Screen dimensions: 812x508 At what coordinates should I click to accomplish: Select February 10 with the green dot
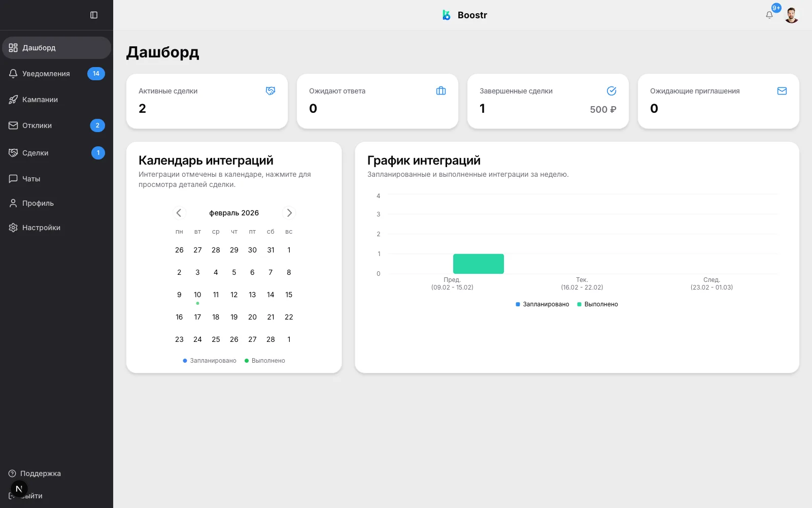click(197, 295)
